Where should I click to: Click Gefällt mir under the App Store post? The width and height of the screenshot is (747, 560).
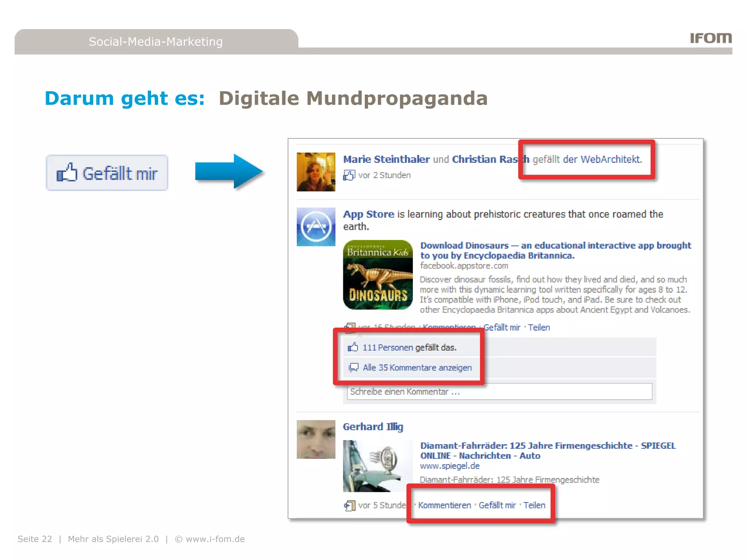tap(502, 327)
